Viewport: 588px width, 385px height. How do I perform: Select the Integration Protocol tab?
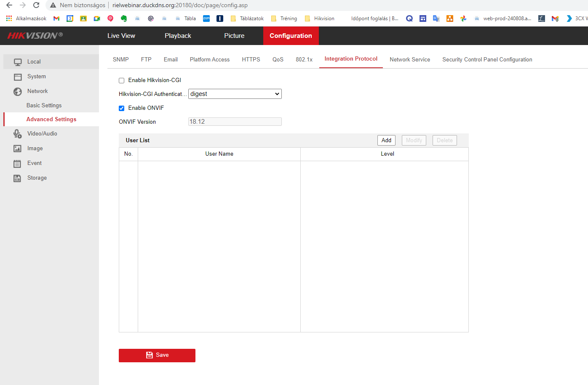click(351, 59)
